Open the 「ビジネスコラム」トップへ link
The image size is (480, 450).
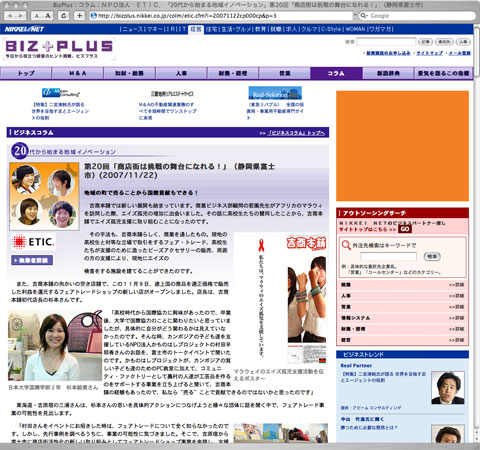[x=296, y=133]
